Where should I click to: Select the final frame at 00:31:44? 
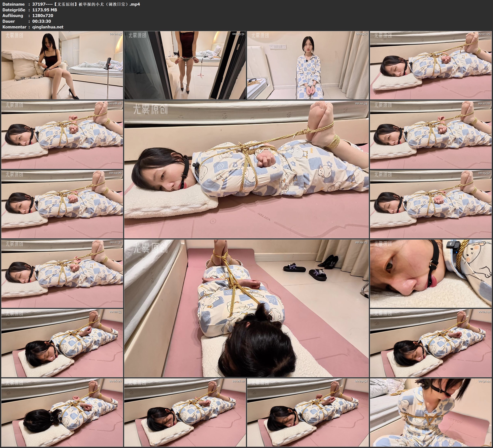click(431, 412)
